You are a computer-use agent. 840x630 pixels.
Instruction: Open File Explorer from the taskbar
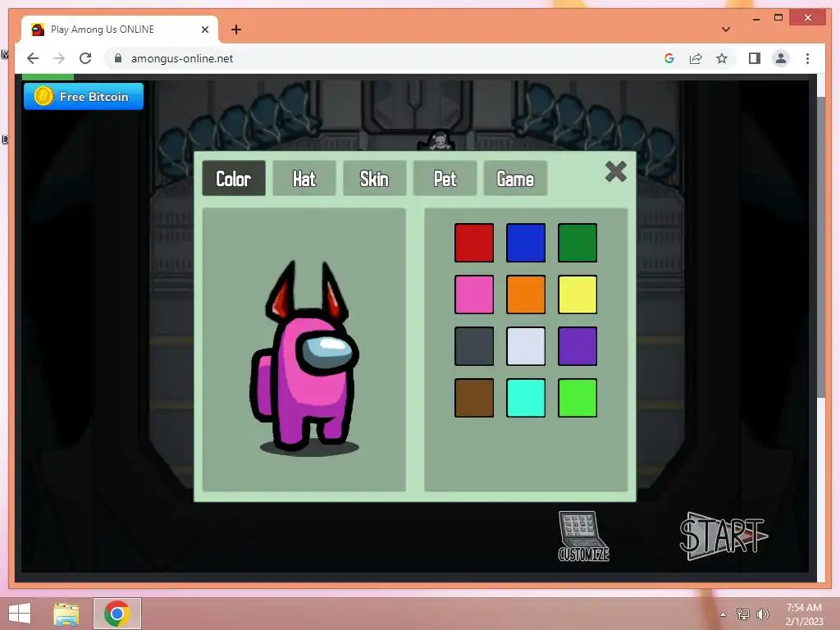(66, 614)
